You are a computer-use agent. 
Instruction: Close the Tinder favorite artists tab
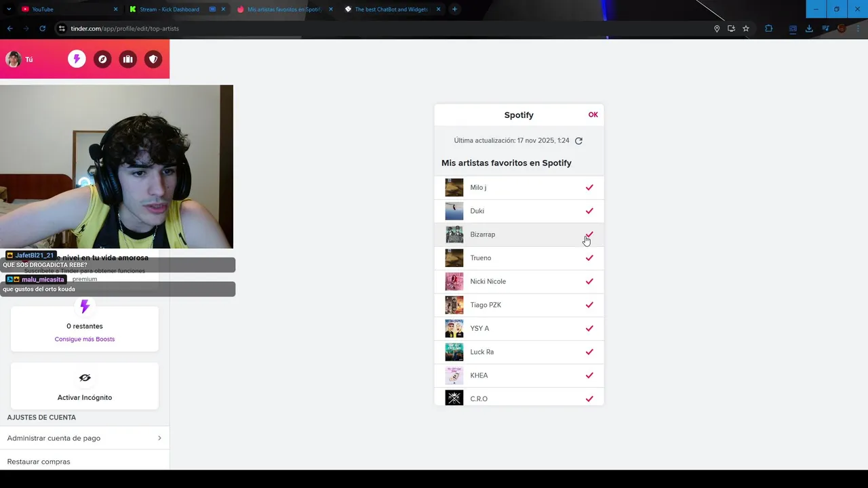[331, 9]
